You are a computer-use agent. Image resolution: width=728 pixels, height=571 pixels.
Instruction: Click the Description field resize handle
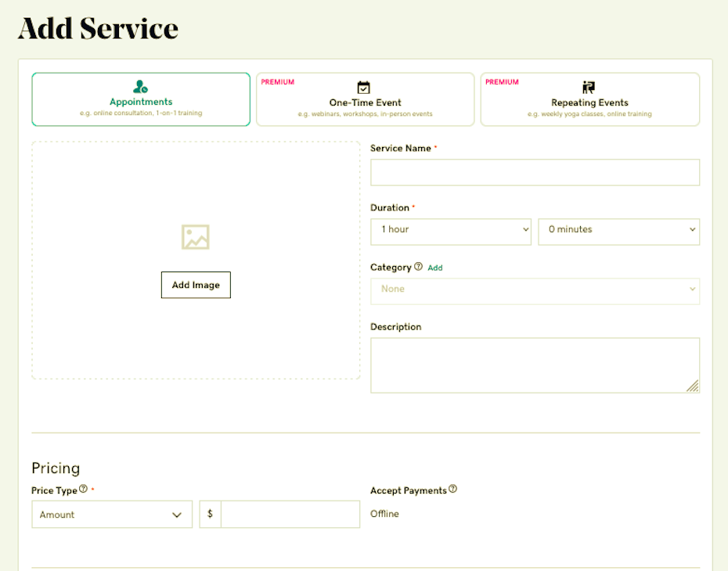[x=692, y=386]
